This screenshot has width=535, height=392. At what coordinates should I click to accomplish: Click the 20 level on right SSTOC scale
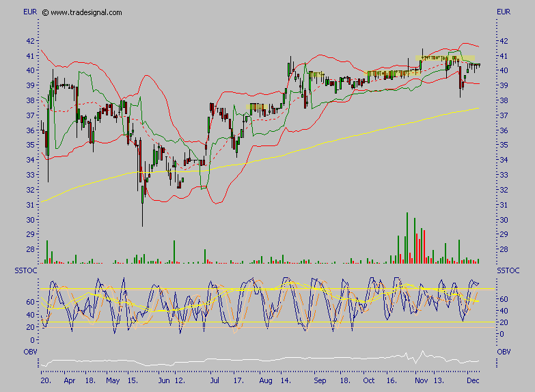[504, 322]
